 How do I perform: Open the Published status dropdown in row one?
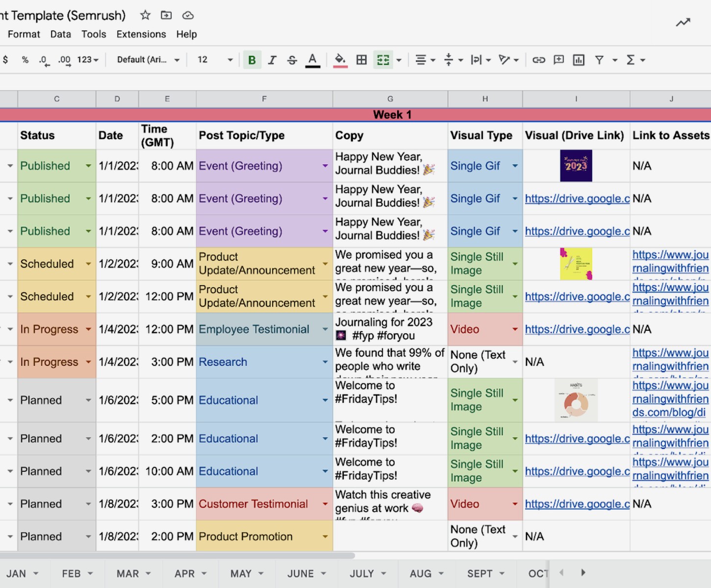tap(88, 166)
